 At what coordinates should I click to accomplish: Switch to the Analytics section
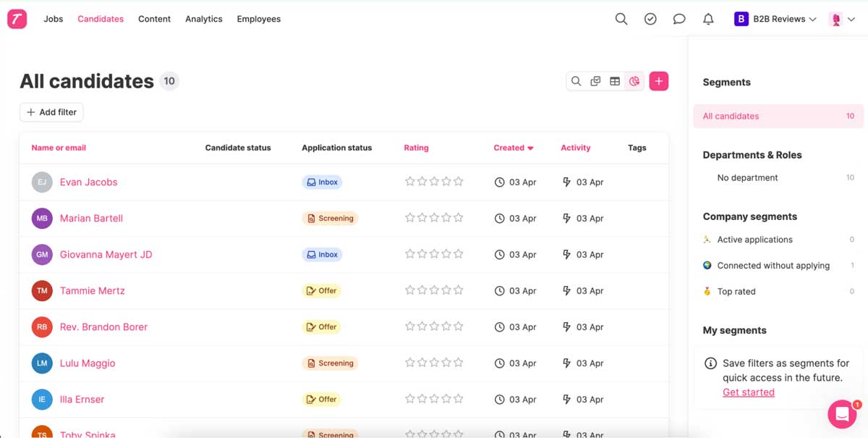click(x=203, y=19)
